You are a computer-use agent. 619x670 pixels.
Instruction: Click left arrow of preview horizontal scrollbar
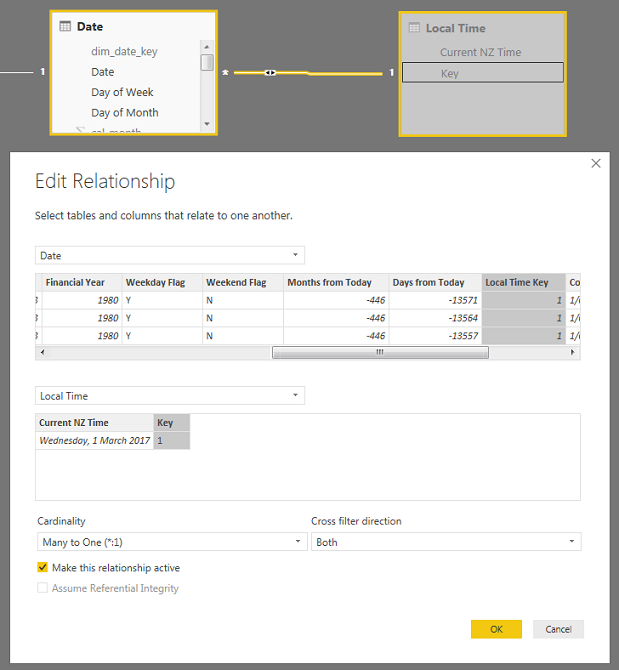pyautogui.click(x=42, y=352)
